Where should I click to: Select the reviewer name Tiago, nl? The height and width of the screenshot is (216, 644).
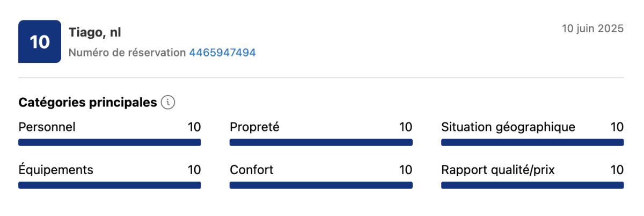pos(95,32)
